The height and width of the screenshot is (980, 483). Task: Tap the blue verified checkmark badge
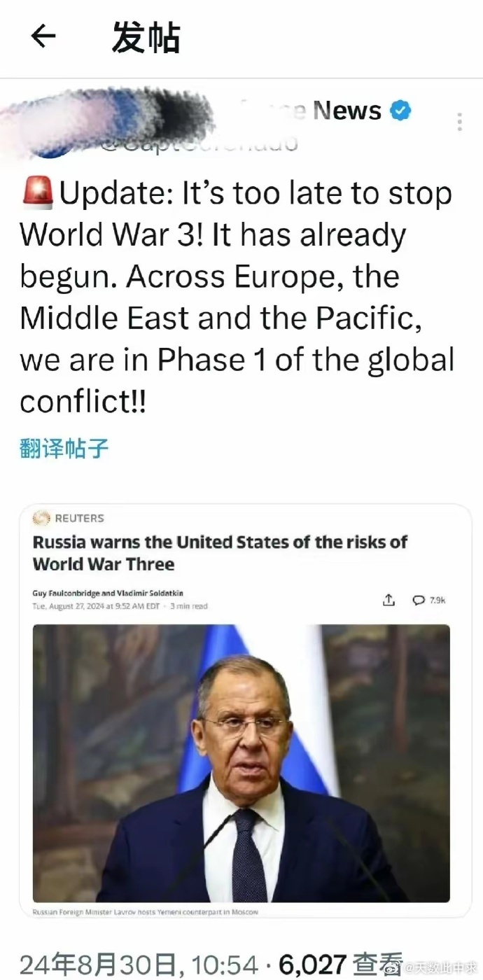tap(400, 111)
